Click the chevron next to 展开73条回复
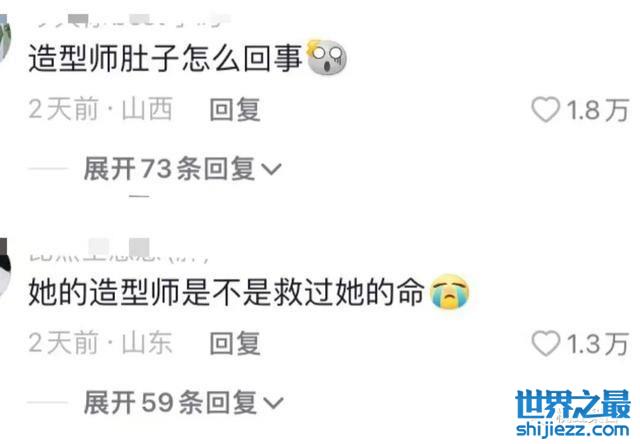The width and height of the screenshot is (640, 444). pos(271,169)
